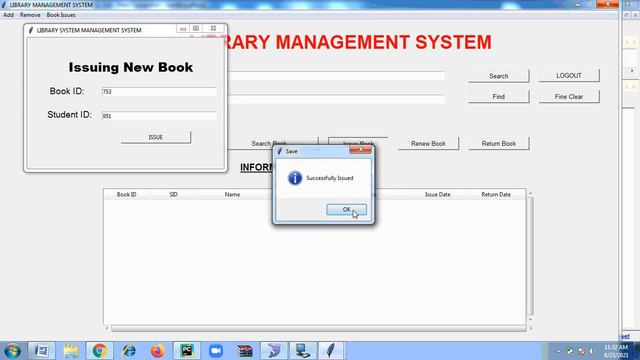Click the first search input field in main window
The height and width of the screenshot is (360, 640).
tap(336, 76)
